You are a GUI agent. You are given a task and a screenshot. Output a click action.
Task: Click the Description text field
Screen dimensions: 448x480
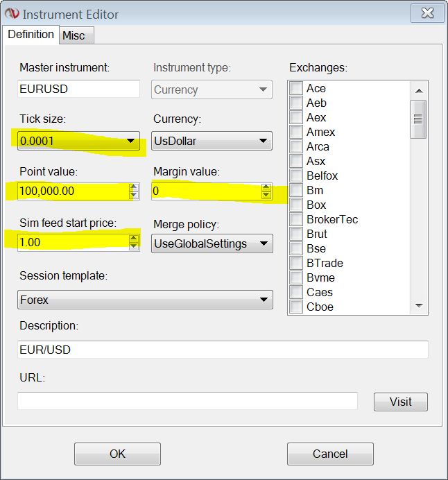[223, 350]
